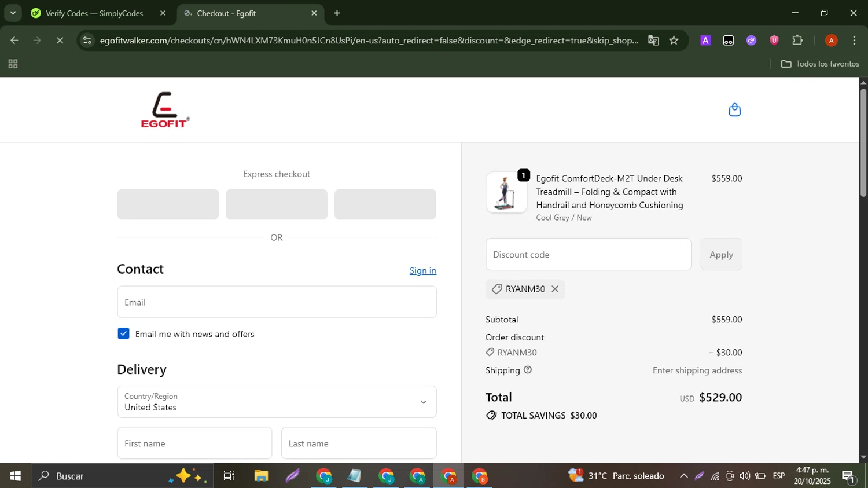
Task: View site information icon in the address bar
Action: coord(87,41)
